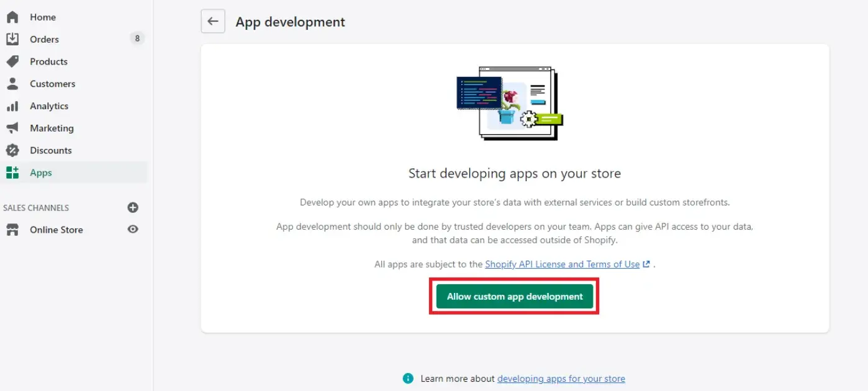Image resolution: width=868 pixels, height=391 pixels.
Task: Click the info icon near the learn more text
Action: [409, 378]
